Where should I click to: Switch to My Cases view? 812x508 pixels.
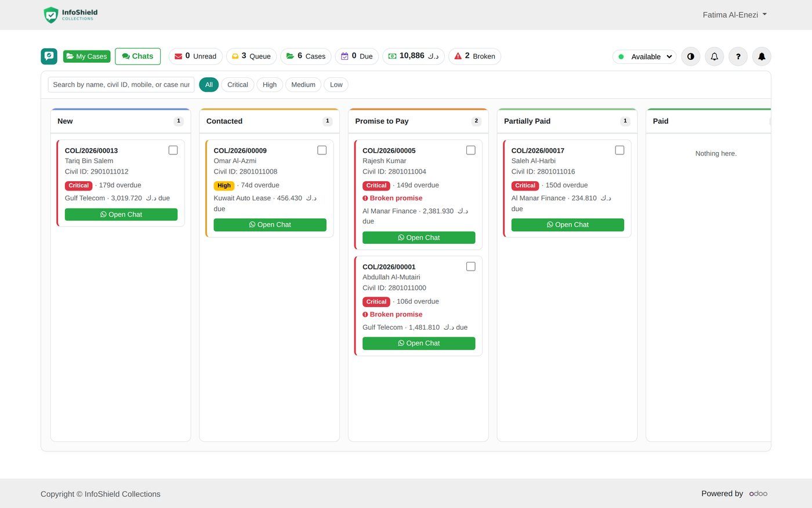(86, 56)
